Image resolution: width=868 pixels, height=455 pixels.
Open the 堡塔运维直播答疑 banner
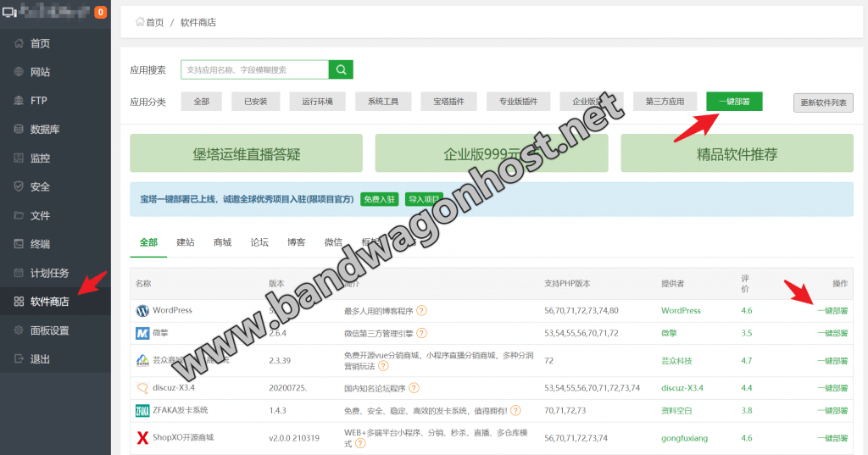247,153
